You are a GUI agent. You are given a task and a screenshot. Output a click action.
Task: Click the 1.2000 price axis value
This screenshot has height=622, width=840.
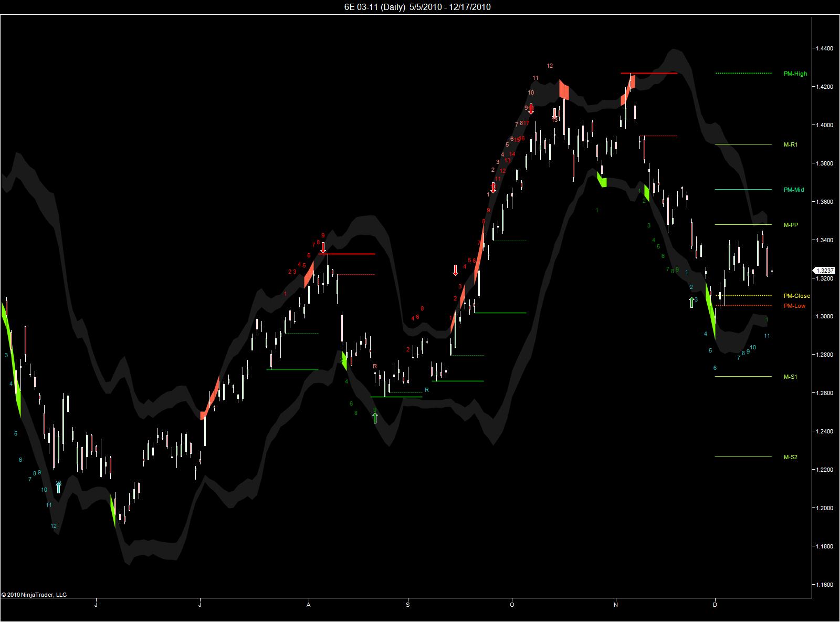point(825,508)
